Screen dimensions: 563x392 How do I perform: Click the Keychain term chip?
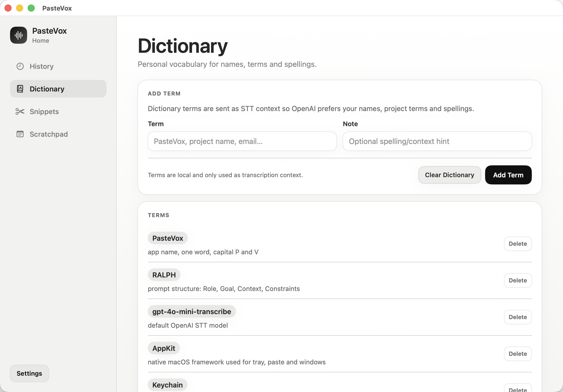click(168, 385)
